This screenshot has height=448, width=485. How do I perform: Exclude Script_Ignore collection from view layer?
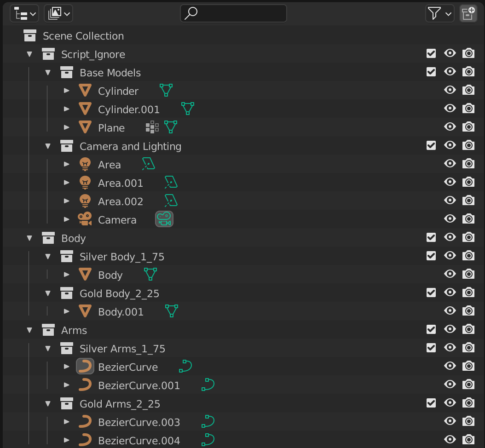click(431, 53)
